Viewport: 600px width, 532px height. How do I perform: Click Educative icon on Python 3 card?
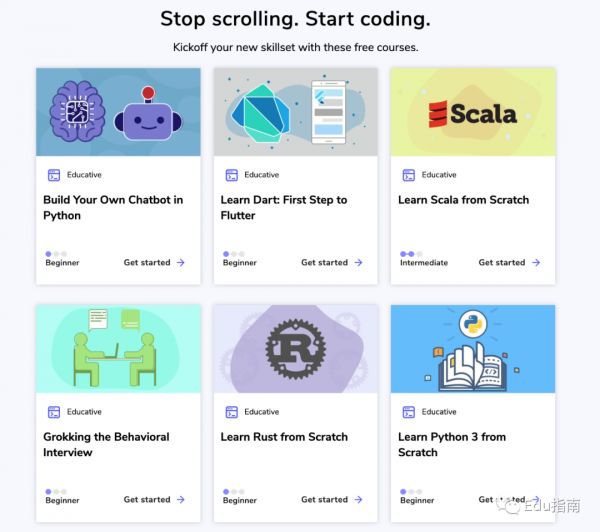pyautogui.click(x=408, y=412)
